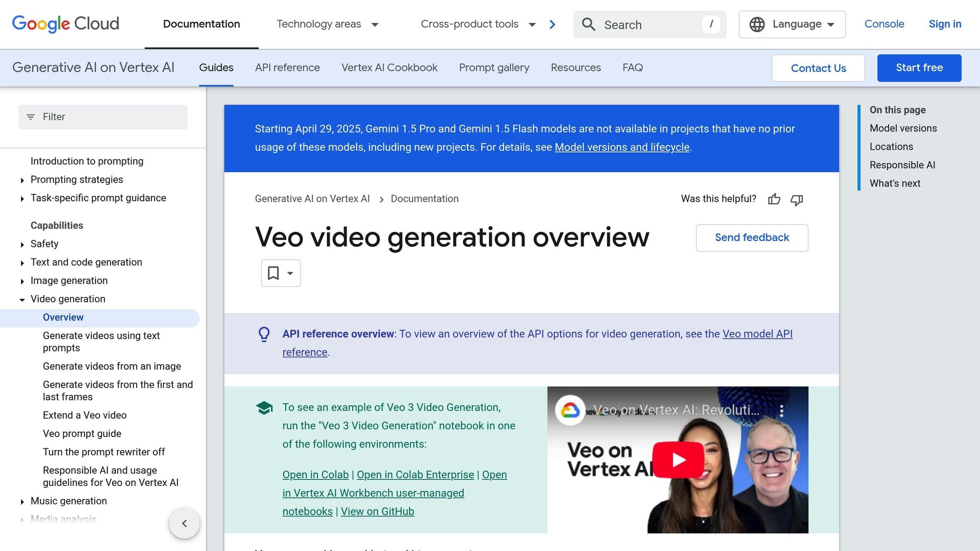Select the Documentation tab
The height and width of the screenshot is (551, 980).
201,24
